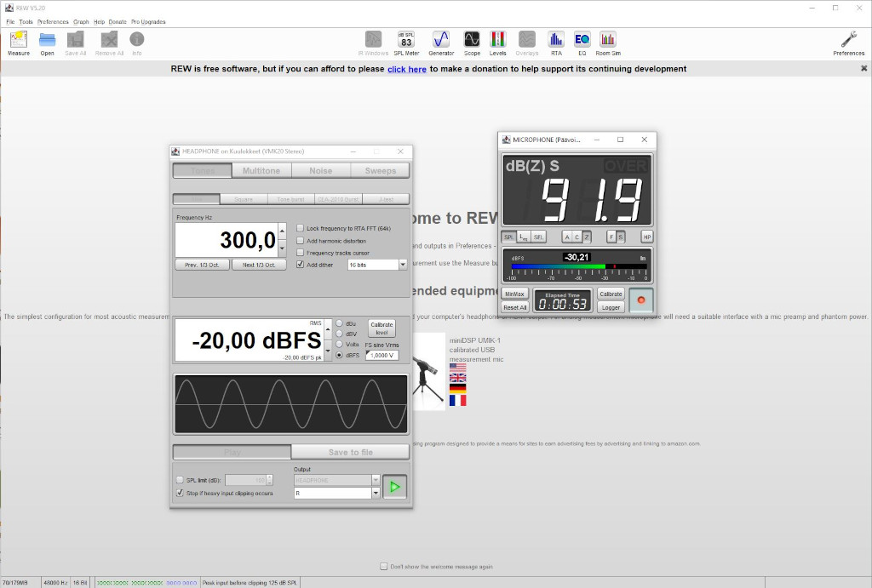Open the Logger in SPL meter

pos(611,307)
